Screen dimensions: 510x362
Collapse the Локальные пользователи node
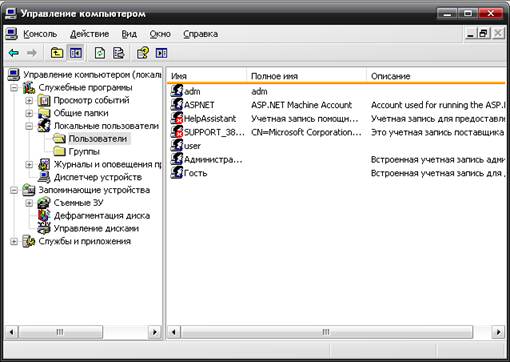click(29, 126)
